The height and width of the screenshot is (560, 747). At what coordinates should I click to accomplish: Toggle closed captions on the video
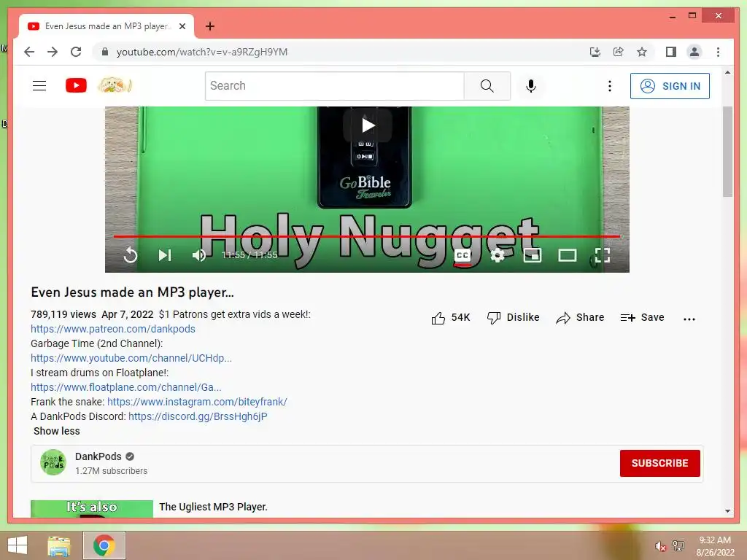(x=462, y=255)
